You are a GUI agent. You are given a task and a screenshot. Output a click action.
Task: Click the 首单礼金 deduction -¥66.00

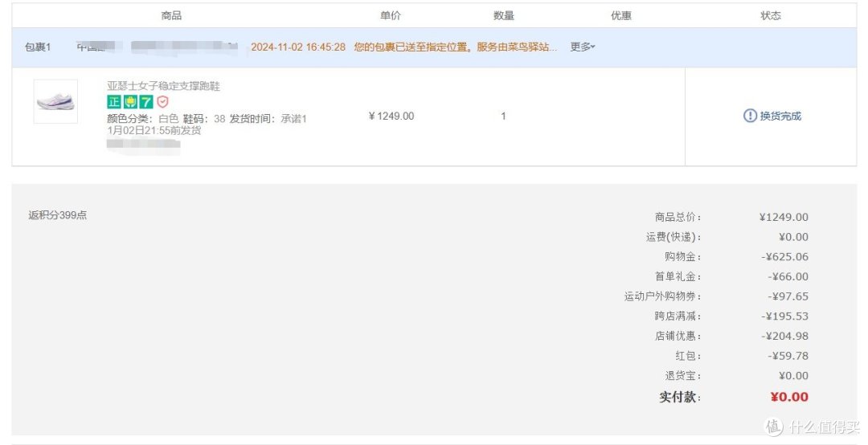click(x=788, y=277)
